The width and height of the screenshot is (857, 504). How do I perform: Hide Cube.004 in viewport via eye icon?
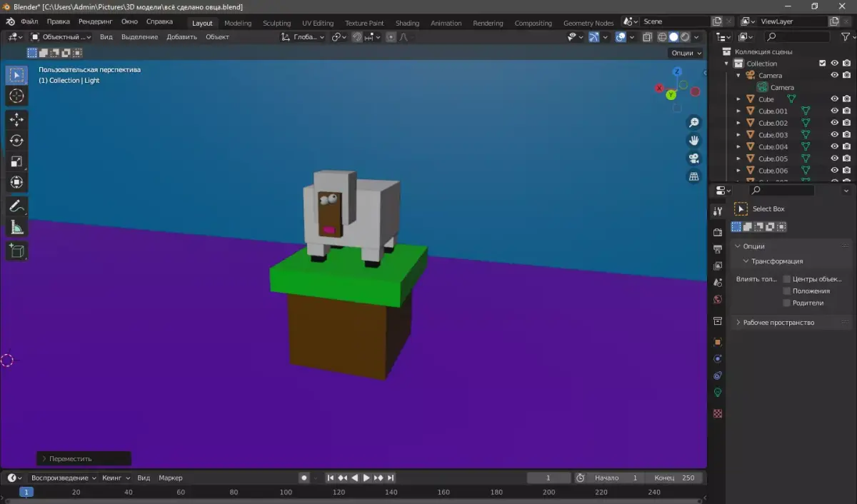click(834, 146)
